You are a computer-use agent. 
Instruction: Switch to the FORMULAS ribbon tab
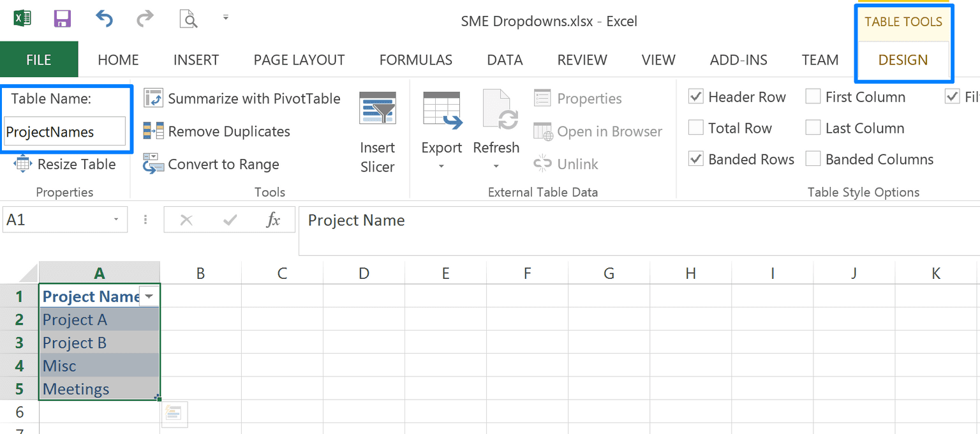(415, 59)
